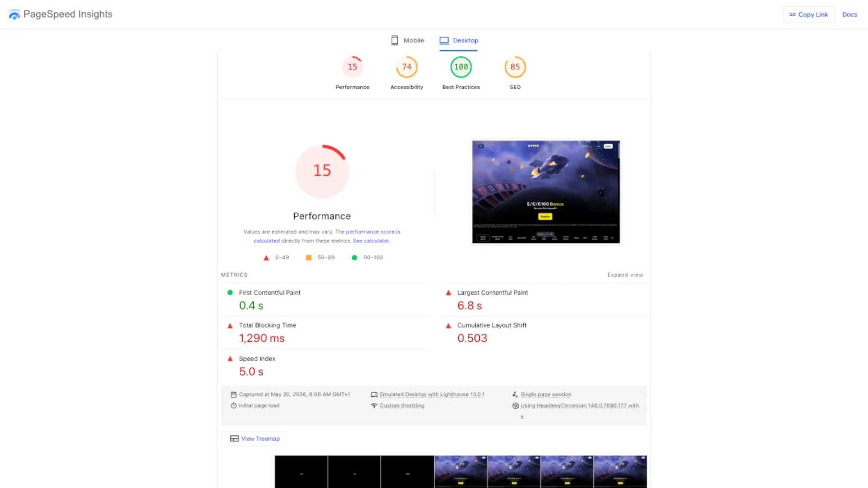Click First Contentful Paint label

pos(270,293)
